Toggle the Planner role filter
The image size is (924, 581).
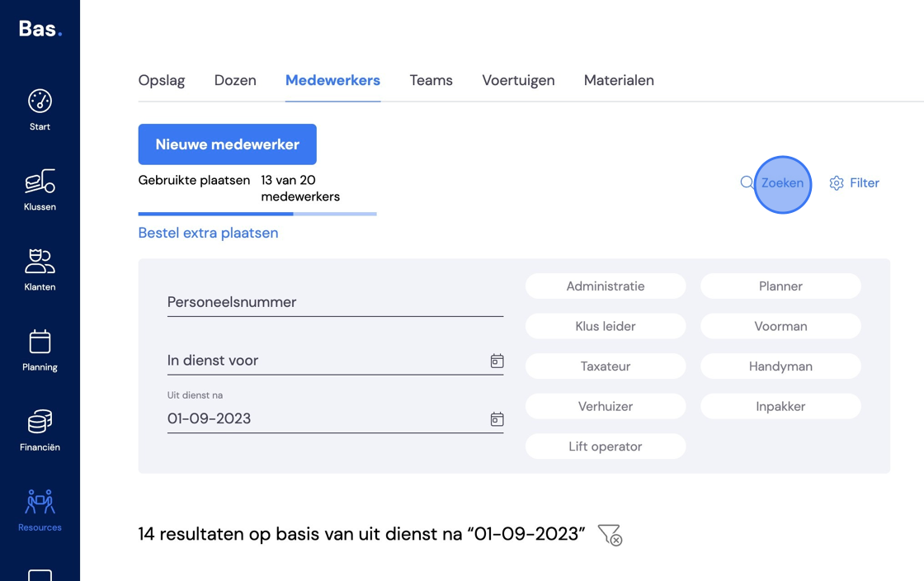click(x=780, y=286)
